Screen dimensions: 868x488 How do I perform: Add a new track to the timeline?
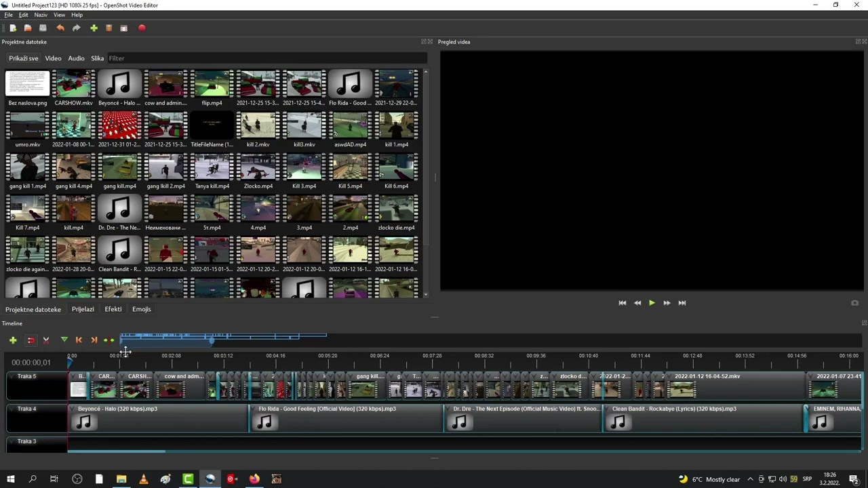13,340
